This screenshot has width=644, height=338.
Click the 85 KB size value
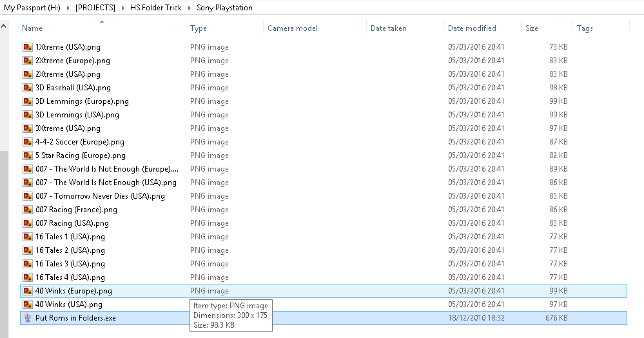pyautogui.click(x=558, y=197)
